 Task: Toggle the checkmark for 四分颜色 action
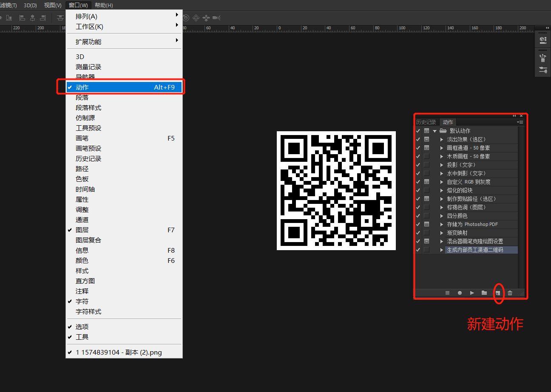pos(418,216)
